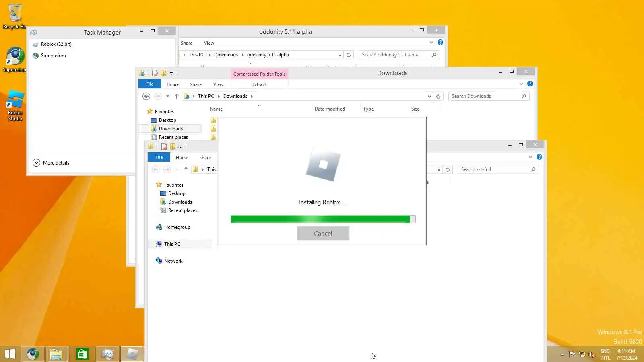
Task: Open the volume tray icon
Action: [x=591, y=354]
